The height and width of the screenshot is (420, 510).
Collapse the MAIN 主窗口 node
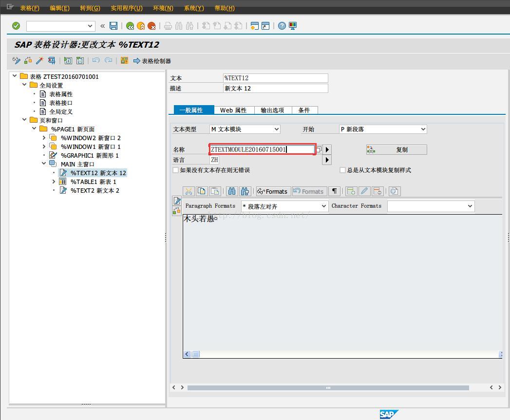point(44,164)
